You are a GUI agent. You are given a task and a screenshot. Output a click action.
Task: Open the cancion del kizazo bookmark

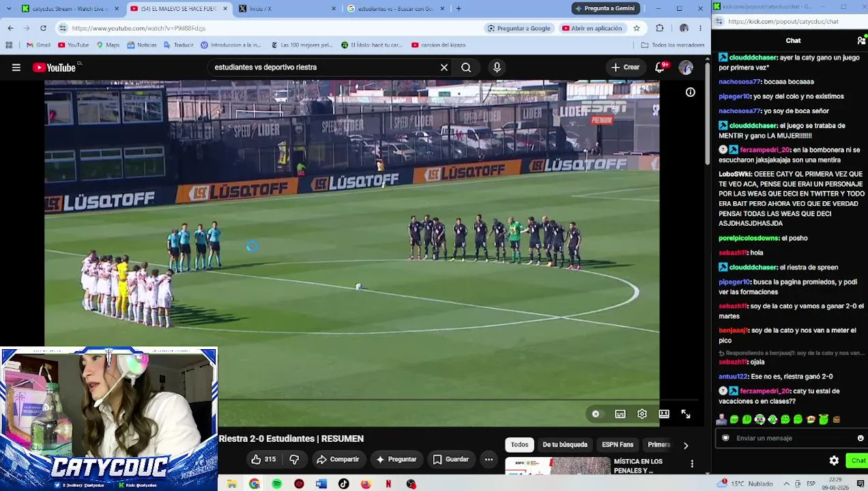point(438,45)
